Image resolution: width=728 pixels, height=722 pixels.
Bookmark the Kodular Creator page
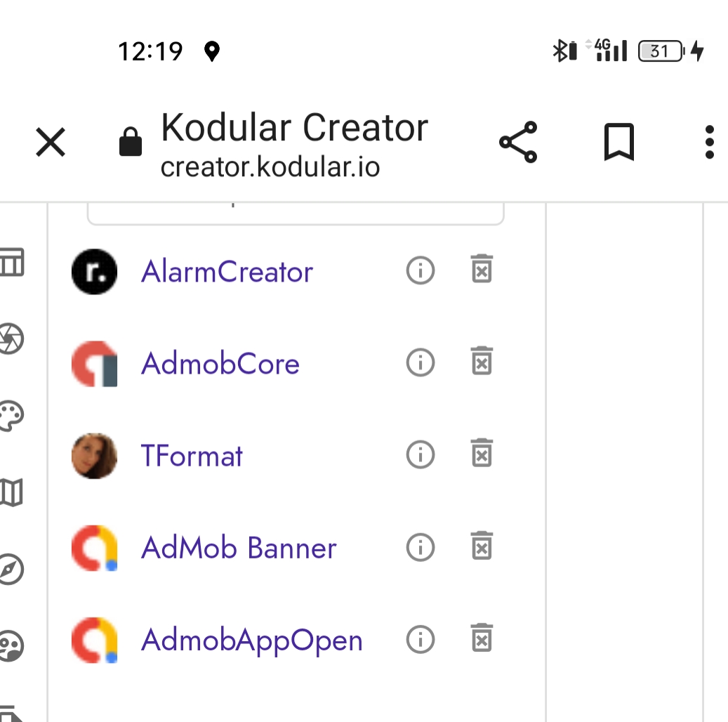point(618,142)
